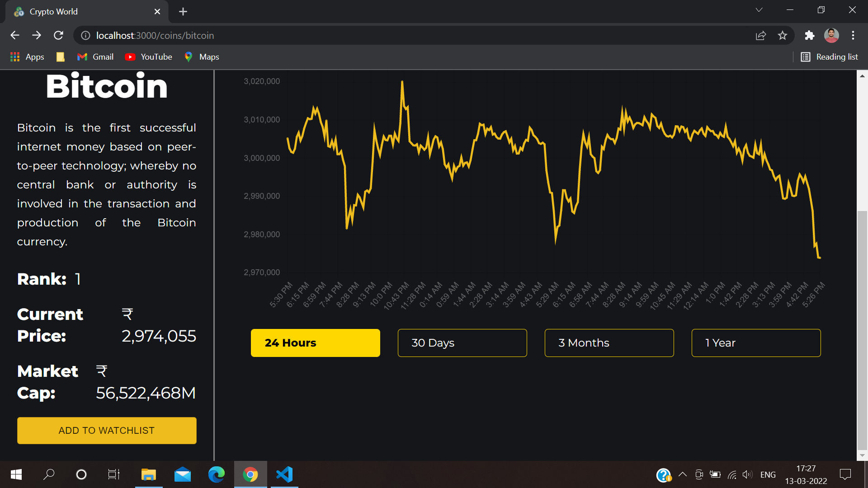Go forward in browser history
The image size is (868, 488).
click(37, 35)
